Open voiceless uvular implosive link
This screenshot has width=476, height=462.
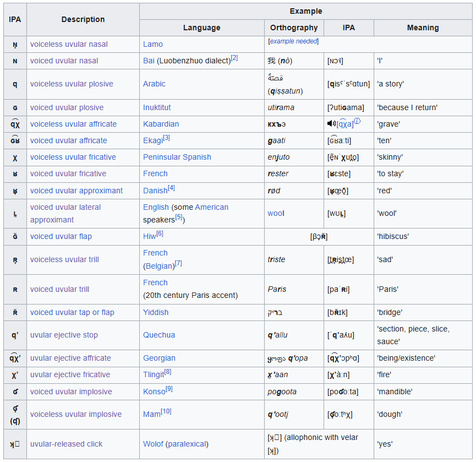coord(76,414)
